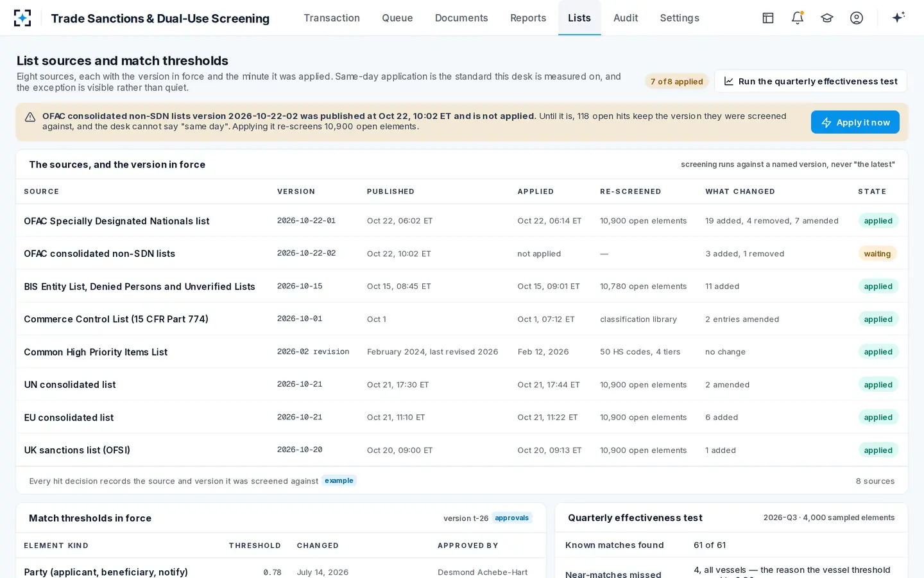Image resolution: width=924 pixels, height=578 pixels.
Task: Open the Documents tab
Action: click(x=461, y=18)
